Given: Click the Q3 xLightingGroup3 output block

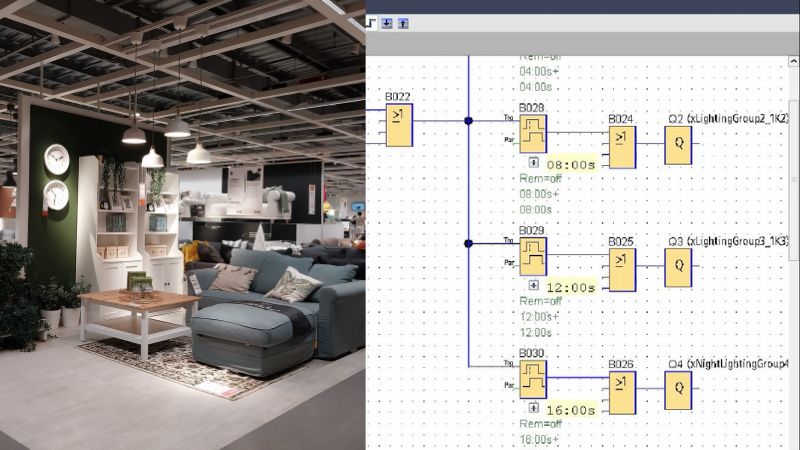Looking at the screenshot, I should pos(678,267).
